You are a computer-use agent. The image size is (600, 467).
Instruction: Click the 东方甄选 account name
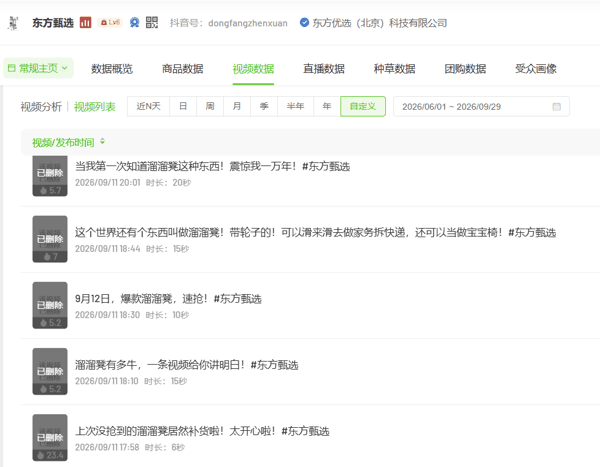tap(53, 23)
